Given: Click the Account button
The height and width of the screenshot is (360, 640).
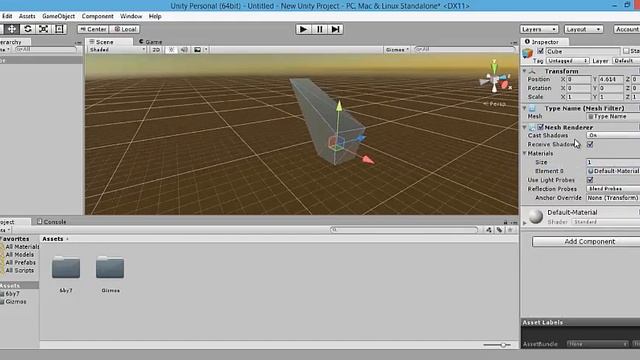Looking at the screenshot, I should 627,29.
